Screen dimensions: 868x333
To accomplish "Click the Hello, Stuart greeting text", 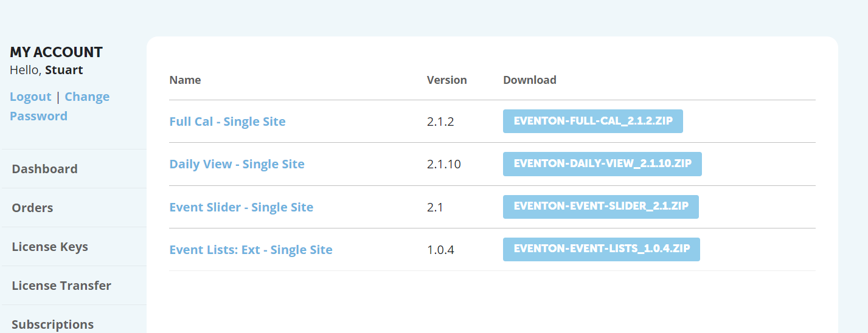I will [46, 70].
